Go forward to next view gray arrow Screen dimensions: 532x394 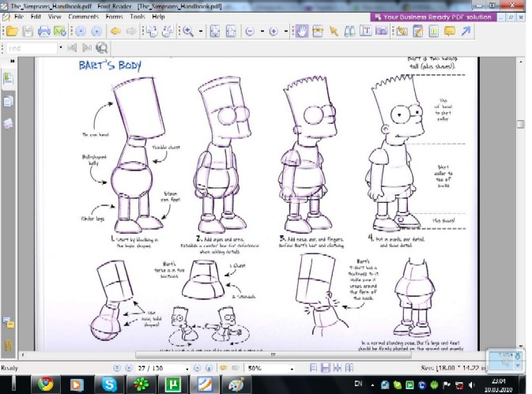(131, 32)
